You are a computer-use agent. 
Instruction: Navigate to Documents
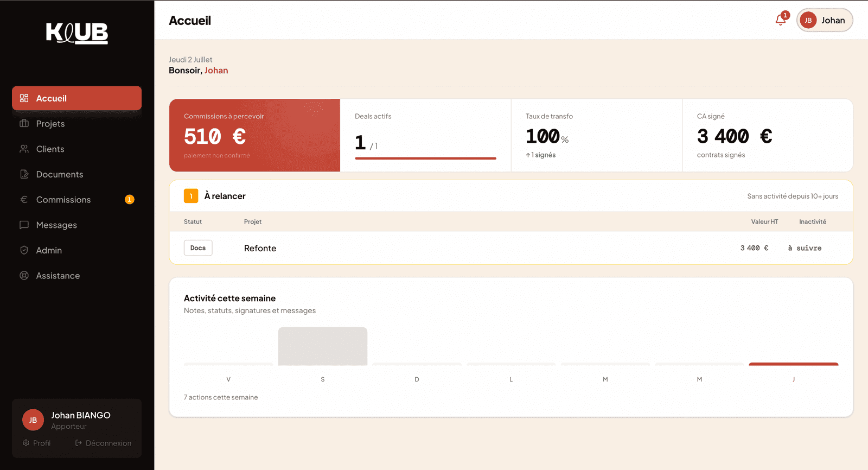(x=76, y=174)
